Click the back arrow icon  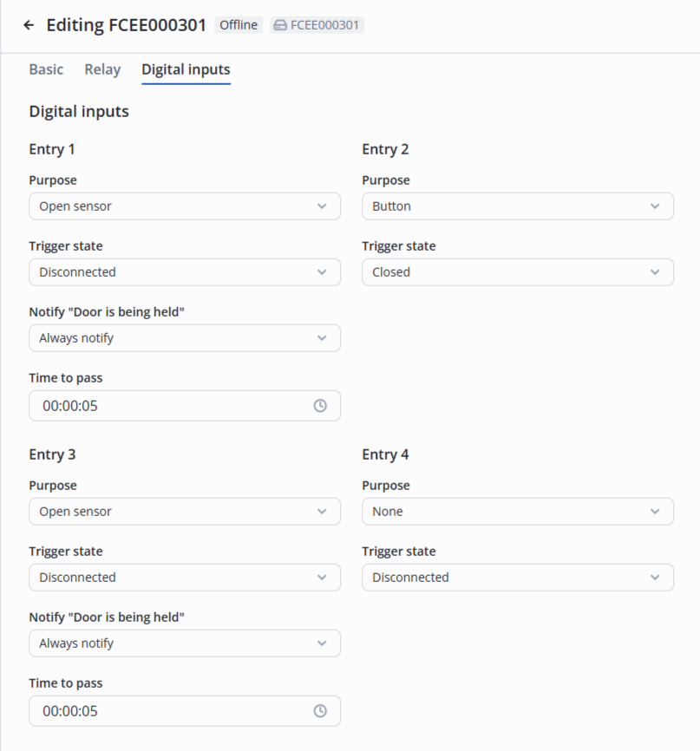(x=29, y=25)
